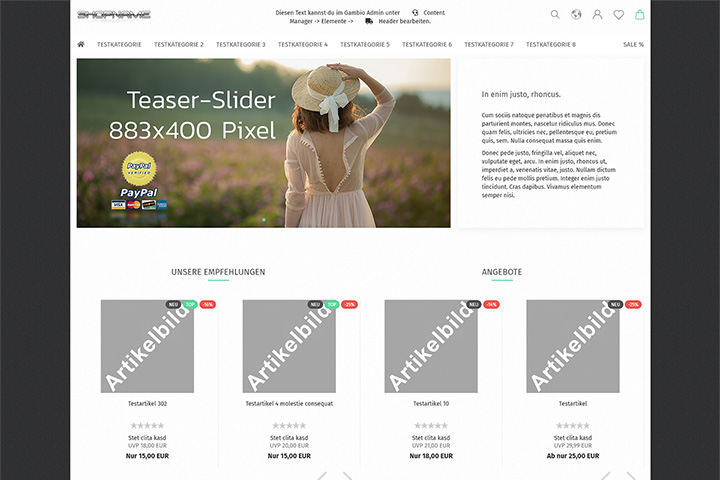This screenshot has width=720, height=480.
Task: Open Testkategorie 8 in navigation
Action: click(551, 45)
